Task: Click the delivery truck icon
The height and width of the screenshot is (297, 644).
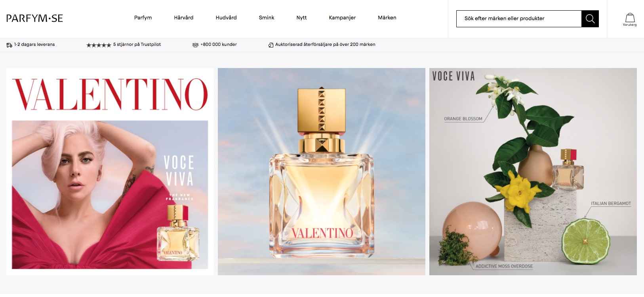Action: click(x=9, y=45)
